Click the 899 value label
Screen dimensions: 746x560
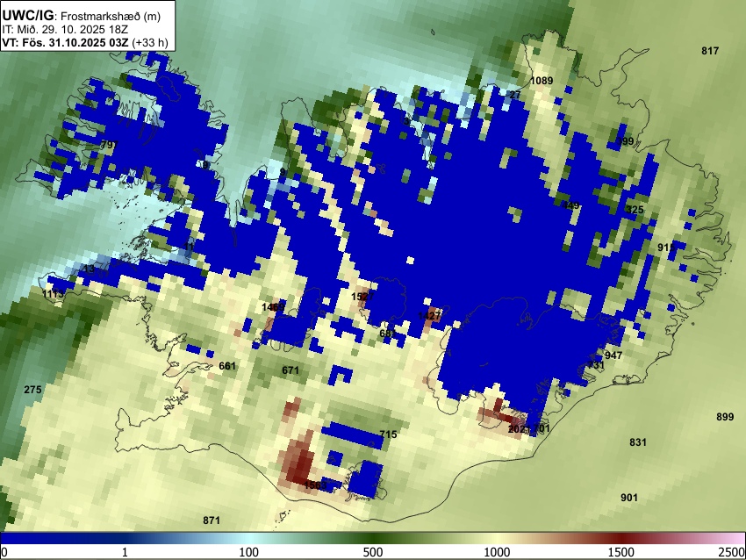pos(725,417)
